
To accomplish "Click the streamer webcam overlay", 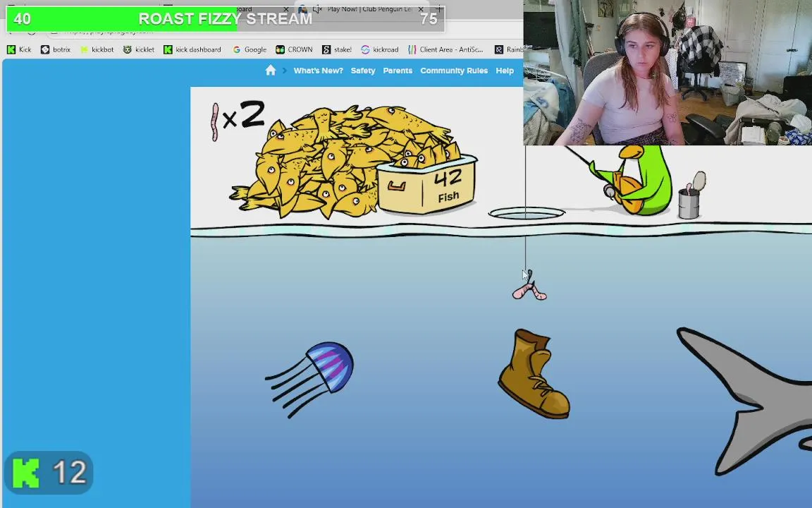I will pos(668,73).
